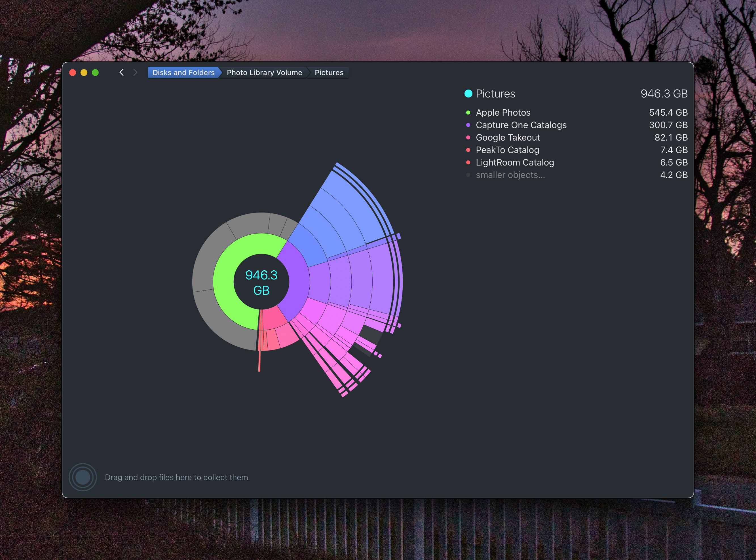Click the purple Capture One Catalogs dot
Viewport: 756px width, 560px height.
[x=468, y=125]
